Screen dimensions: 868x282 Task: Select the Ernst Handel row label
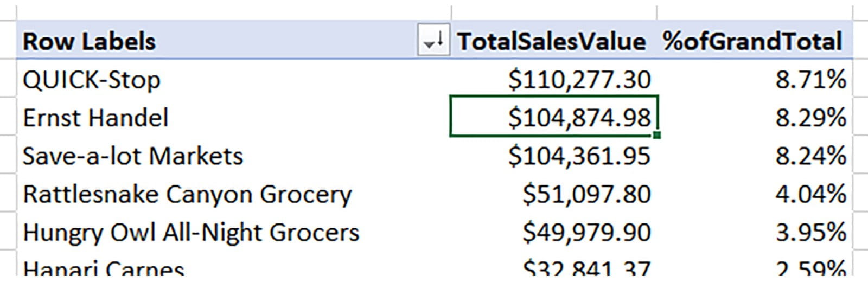(x=95, y=118)
